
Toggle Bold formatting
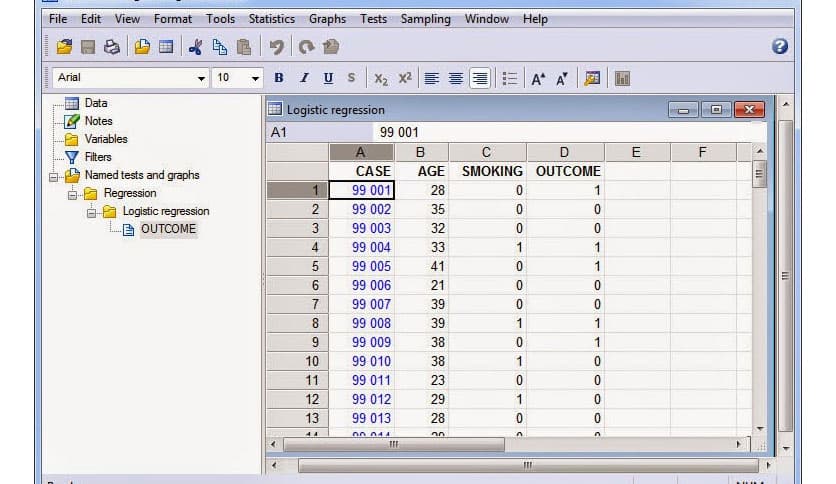pos(278,78)
